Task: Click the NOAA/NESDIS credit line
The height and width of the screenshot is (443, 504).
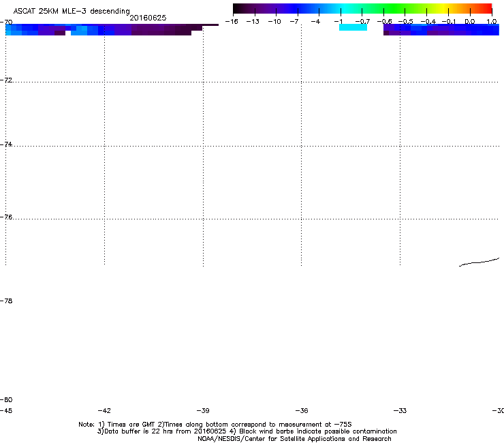Action: click(294, 439)
